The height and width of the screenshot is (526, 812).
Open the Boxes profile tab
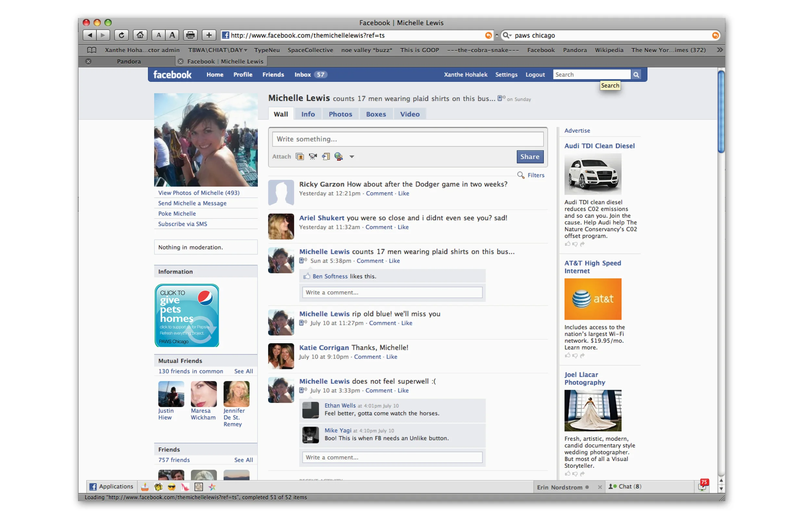376,114
